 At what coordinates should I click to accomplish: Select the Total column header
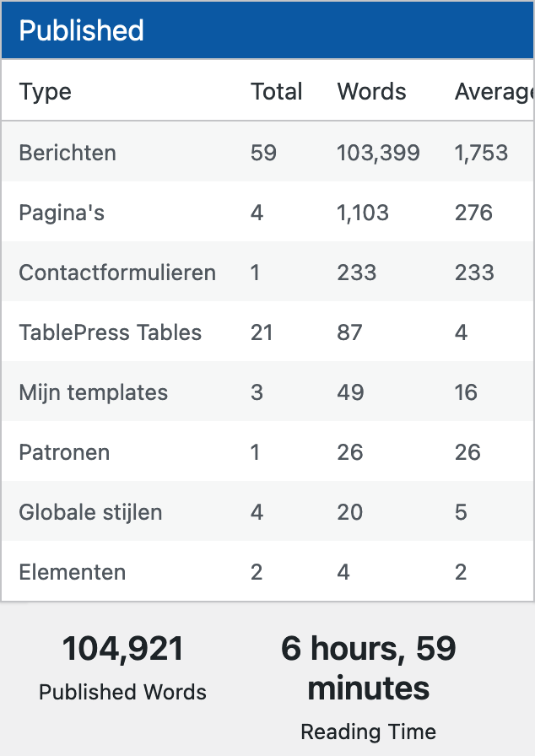[277, 92]
